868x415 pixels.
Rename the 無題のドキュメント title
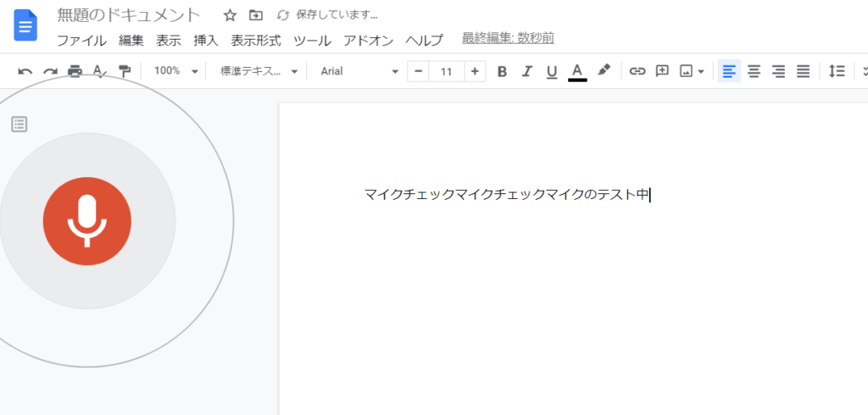[129, 15]
